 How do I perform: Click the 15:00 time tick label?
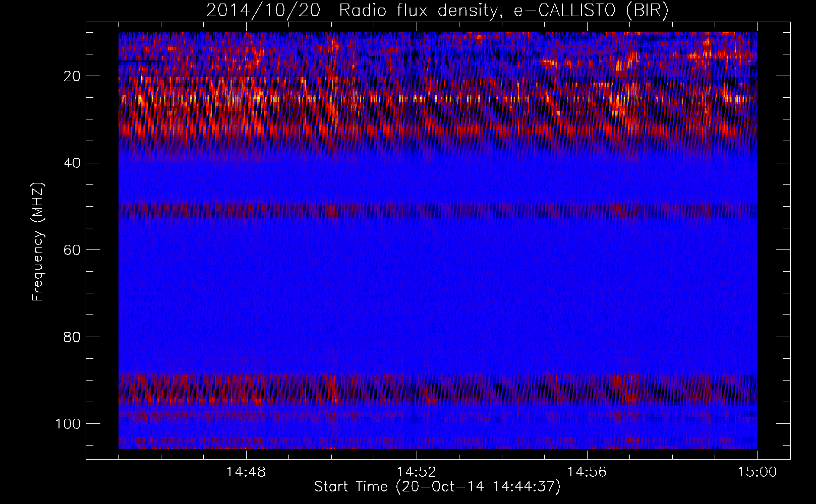(x=757, y=472)
